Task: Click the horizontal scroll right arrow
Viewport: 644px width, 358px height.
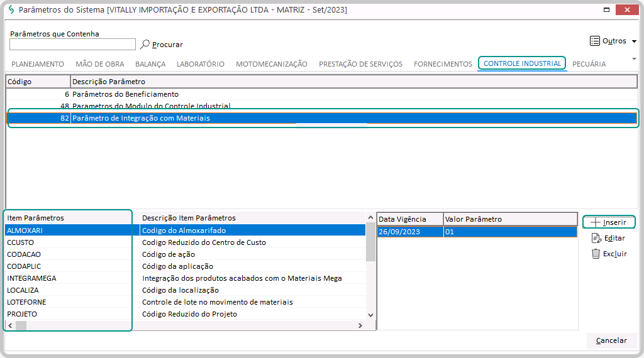Action: pos(360,325)
